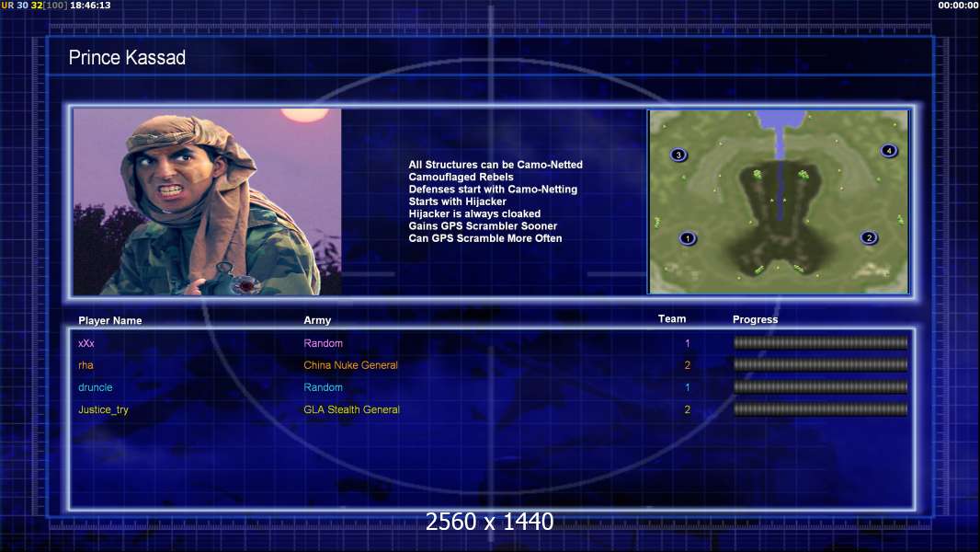This screenshot has width=980, height=552.
Task: Click the Random army entry for druncle
Action: tap(323, 387)
